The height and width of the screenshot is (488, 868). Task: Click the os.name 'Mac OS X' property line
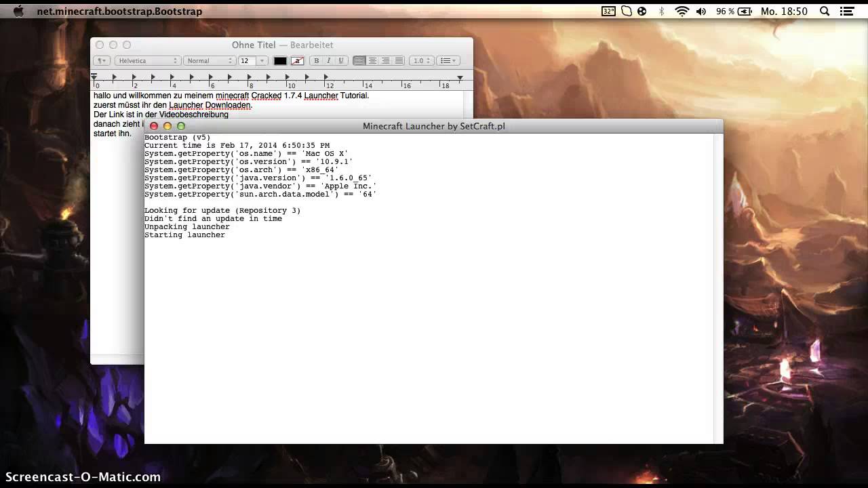click(246, 154)
